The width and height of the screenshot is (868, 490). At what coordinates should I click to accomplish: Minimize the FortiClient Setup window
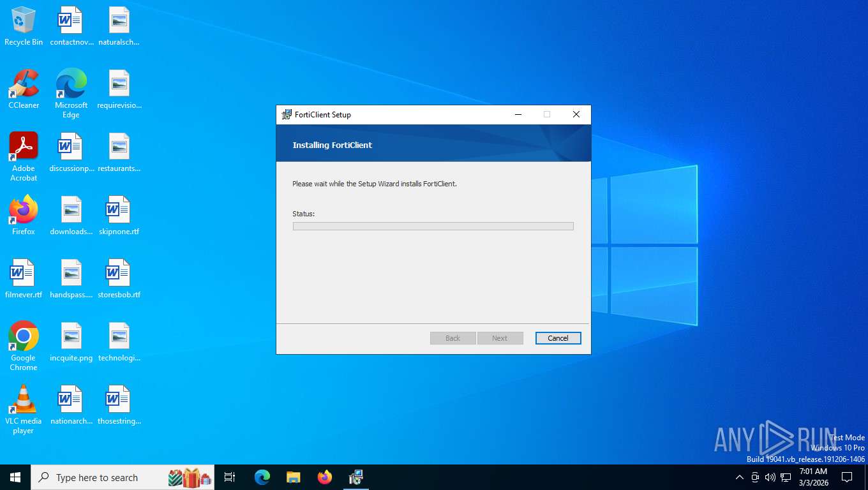pyautogui.click(x=518, y=115)
